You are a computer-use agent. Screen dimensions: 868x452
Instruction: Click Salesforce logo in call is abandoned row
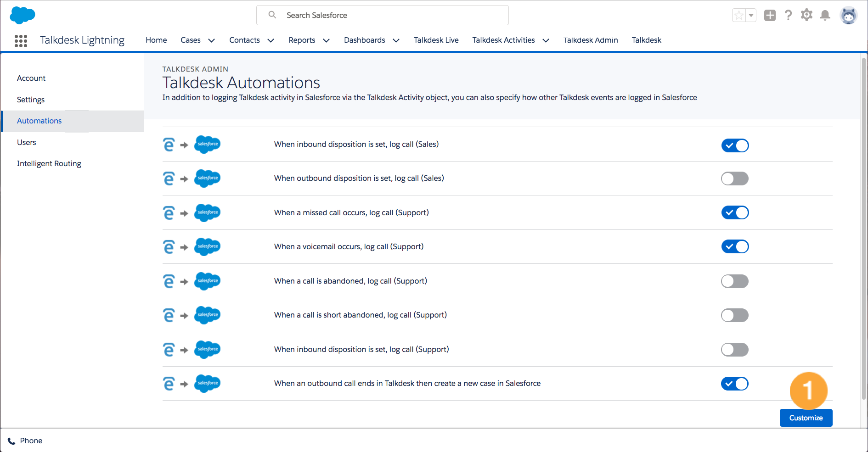[208, 281]
